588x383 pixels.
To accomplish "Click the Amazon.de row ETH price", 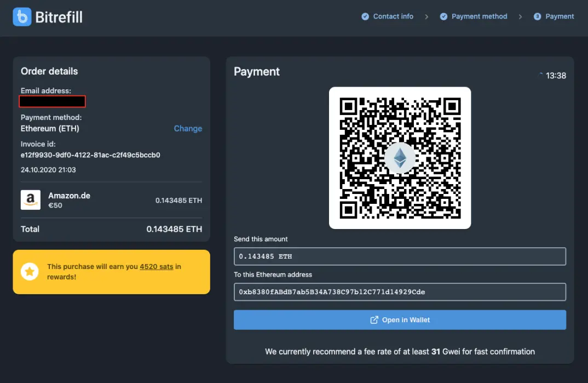I will [x=179, y=201].
